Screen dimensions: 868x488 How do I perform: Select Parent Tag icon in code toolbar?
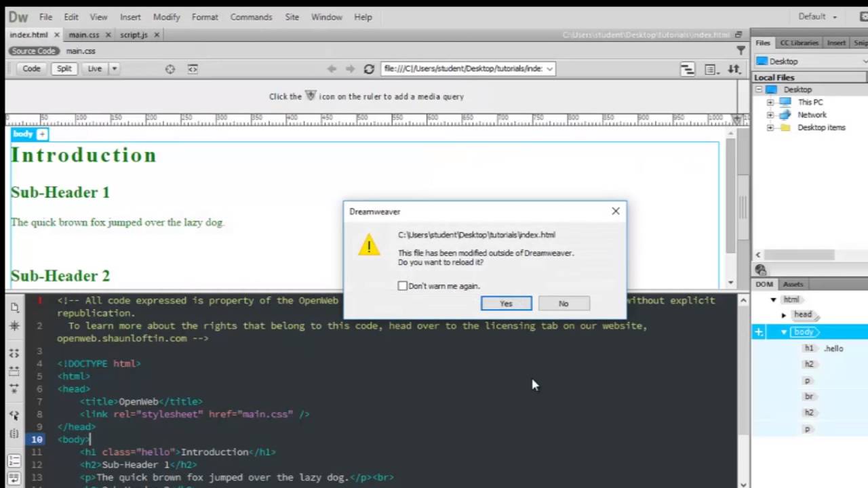pos(15,415)
